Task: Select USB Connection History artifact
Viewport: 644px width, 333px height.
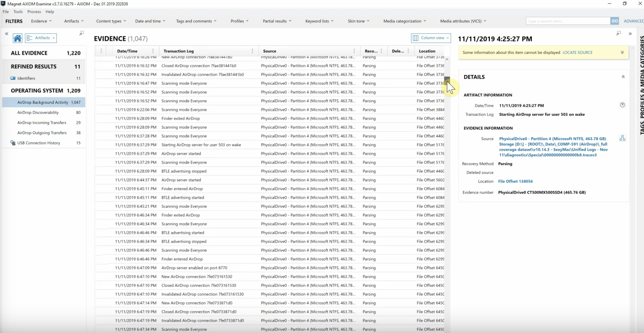Action: 44,143
